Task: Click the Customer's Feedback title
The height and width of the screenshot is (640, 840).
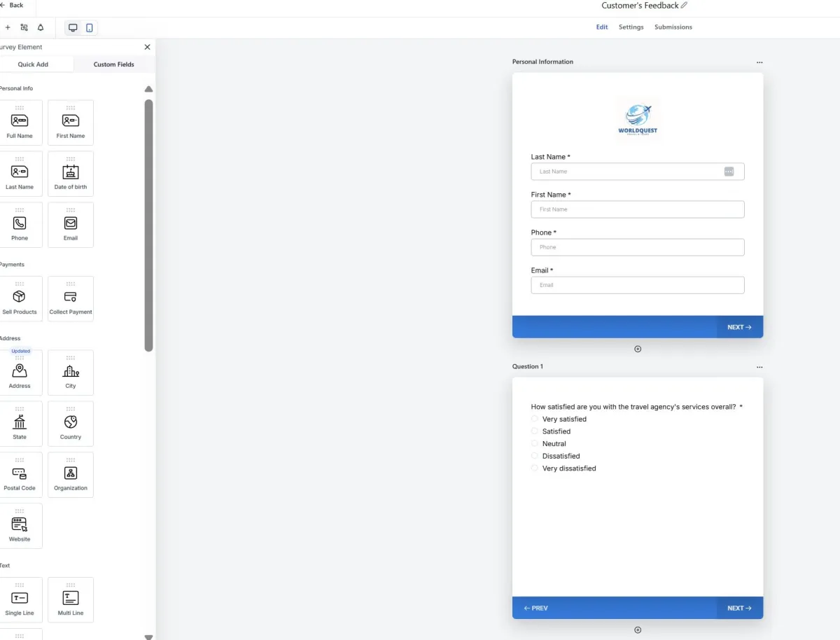Action: [640, 6]
